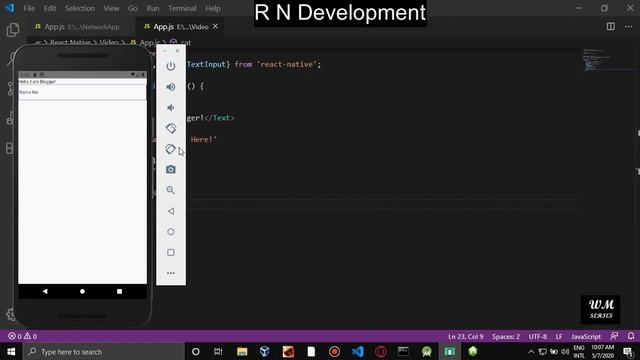Raise emulator volume with volume up icon

pyautogui.click(x=171, y=87)
